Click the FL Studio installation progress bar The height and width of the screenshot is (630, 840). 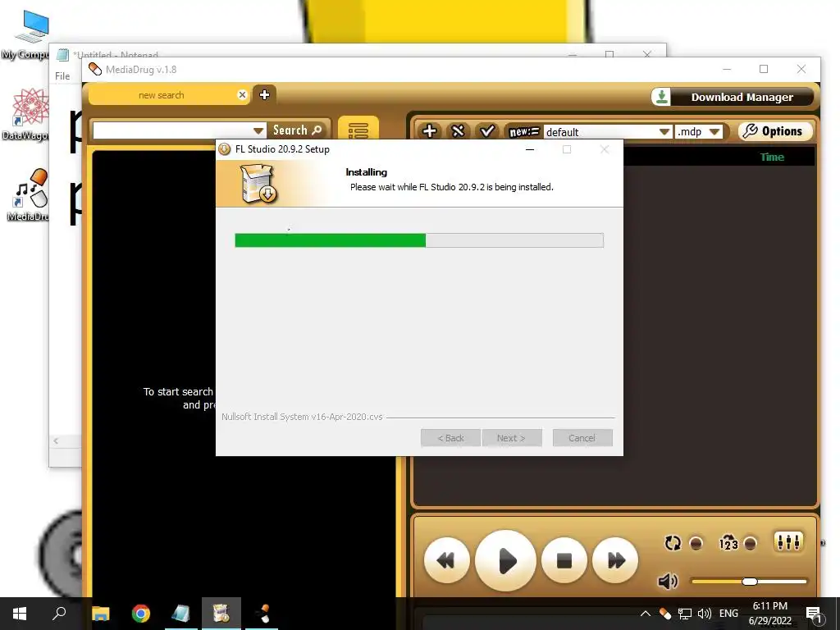click(419, 240)
